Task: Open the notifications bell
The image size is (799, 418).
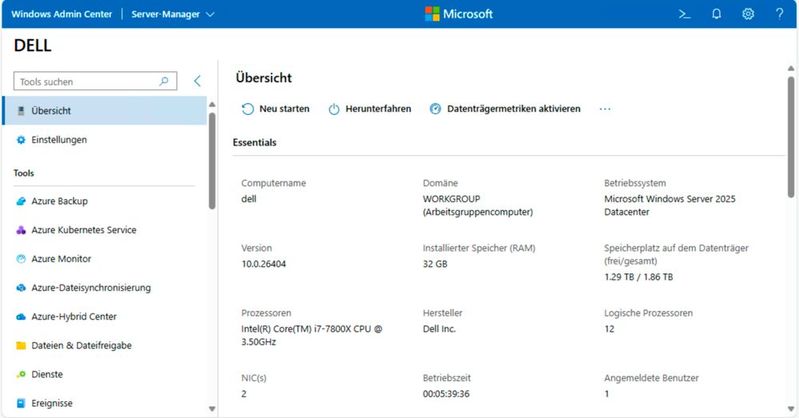Action: click(x=716, y=14)
